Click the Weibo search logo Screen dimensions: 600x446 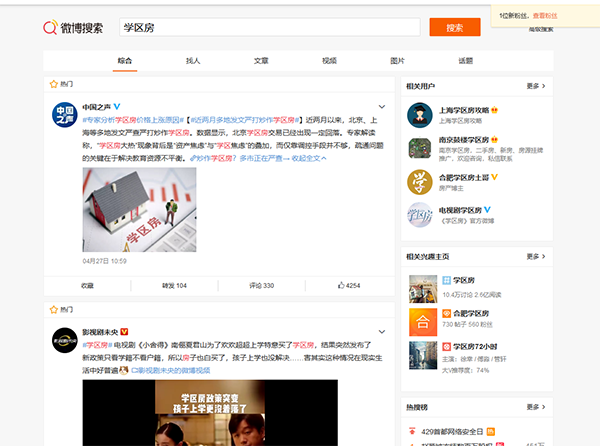point(73,28)
